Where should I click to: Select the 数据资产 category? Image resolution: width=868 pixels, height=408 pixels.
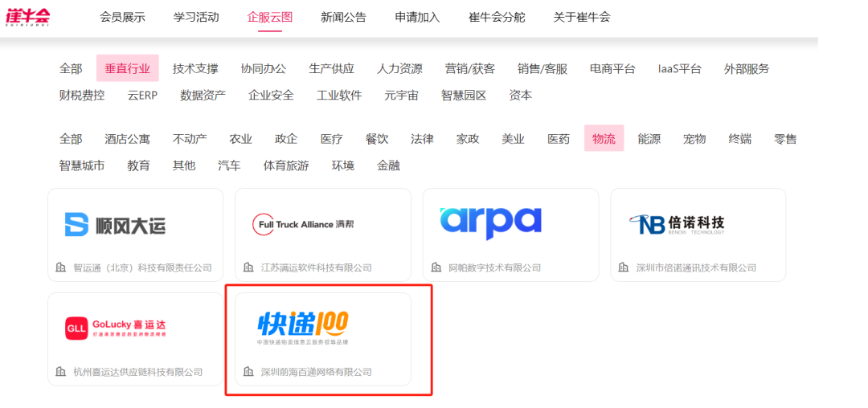pos(203,95)
